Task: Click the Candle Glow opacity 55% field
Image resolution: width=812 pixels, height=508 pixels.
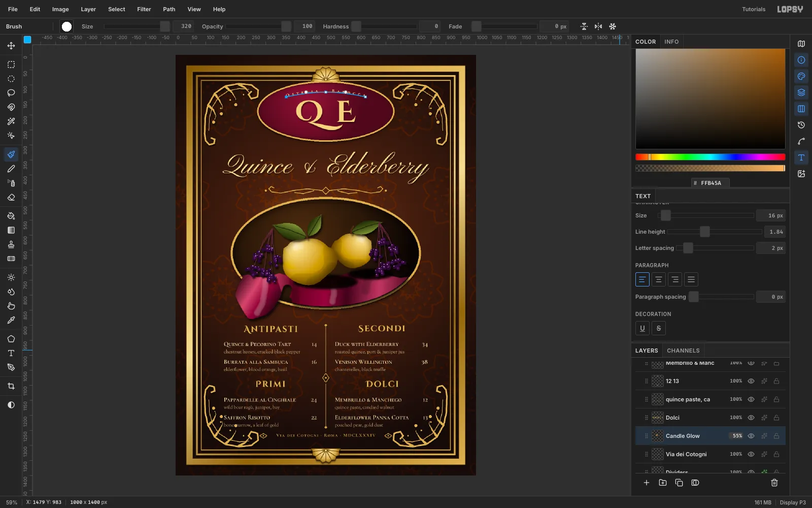Action: tap(736, 436)
